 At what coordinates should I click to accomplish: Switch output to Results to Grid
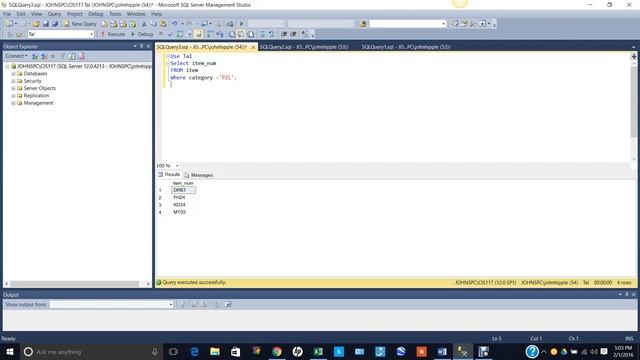[241, 34]
